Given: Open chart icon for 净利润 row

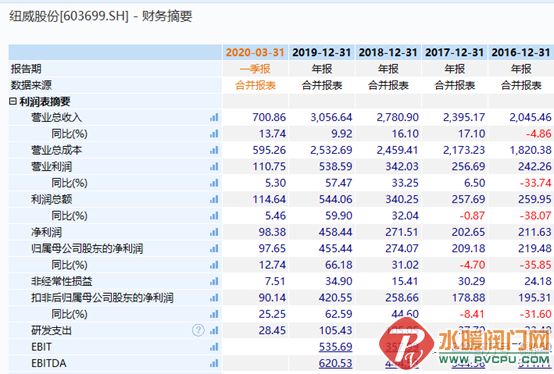Looking at the screenshot, I should point(214,232).
